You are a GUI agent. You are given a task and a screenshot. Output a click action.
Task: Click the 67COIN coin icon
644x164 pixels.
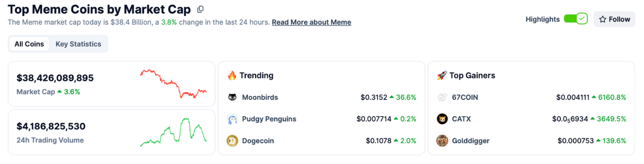point(442,97)
